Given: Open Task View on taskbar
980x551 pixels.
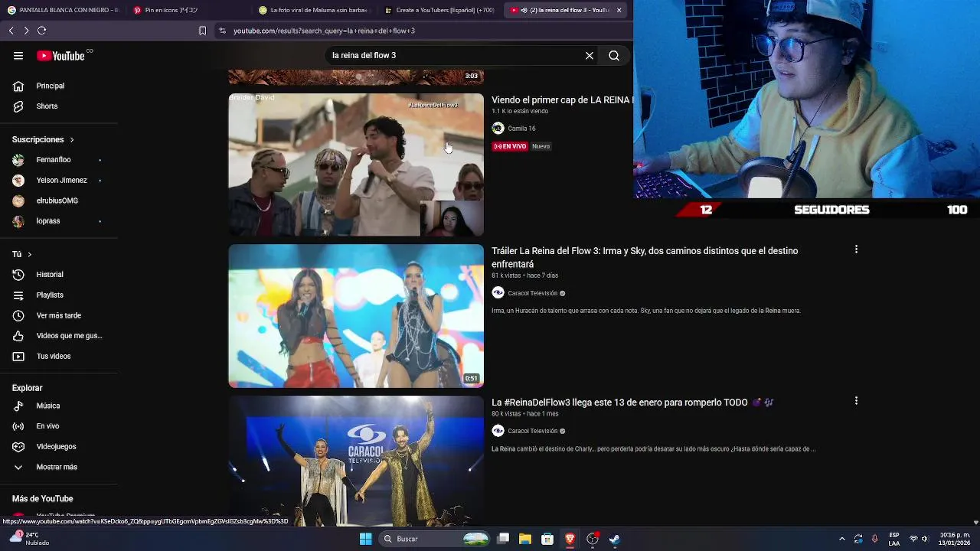Looking at the screenshot, I should click(503, 539).
